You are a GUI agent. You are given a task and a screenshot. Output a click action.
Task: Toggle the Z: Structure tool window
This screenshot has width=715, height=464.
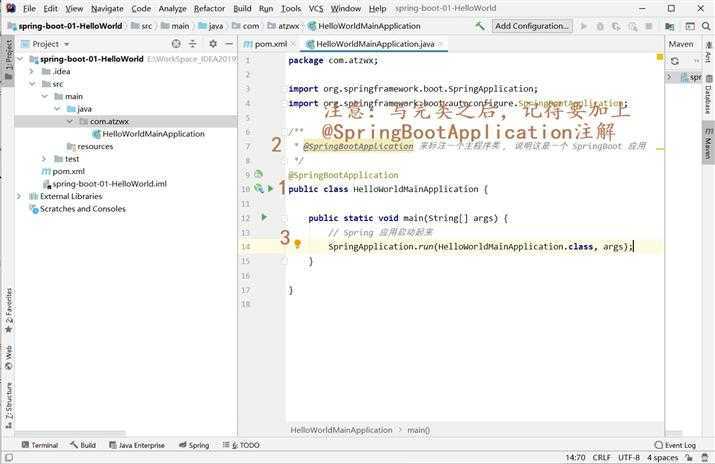click(x=8, y=405)
